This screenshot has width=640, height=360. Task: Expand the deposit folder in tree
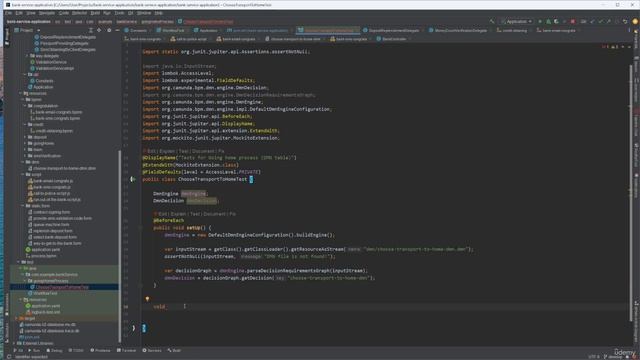click(x=25, y=137)
